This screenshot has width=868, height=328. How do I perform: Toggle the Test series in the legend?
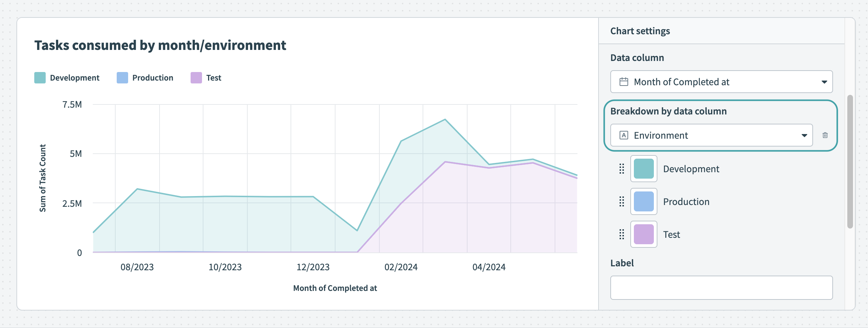[214, 77]
